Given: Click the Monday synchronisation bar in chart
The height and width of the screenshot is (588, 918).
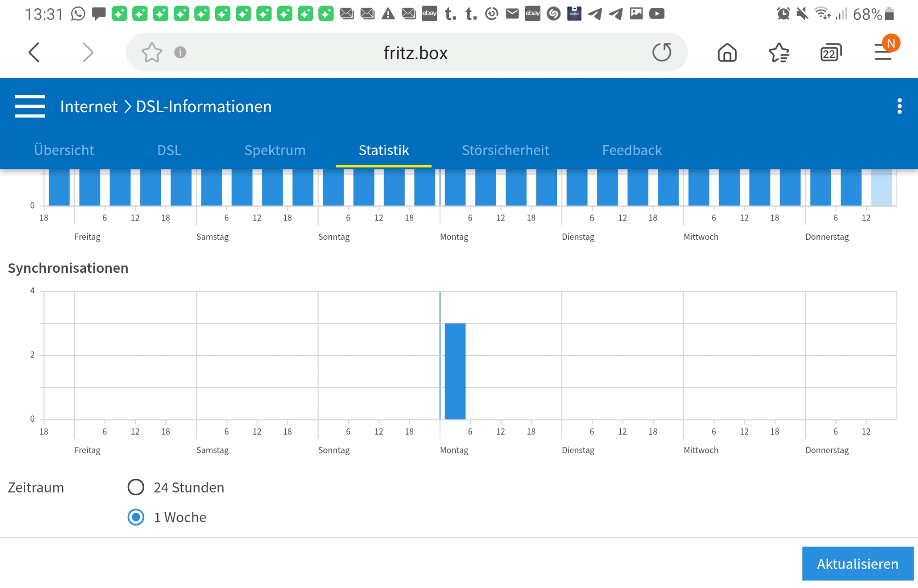Looking at the screenshot, I should (x=455, y=371).
